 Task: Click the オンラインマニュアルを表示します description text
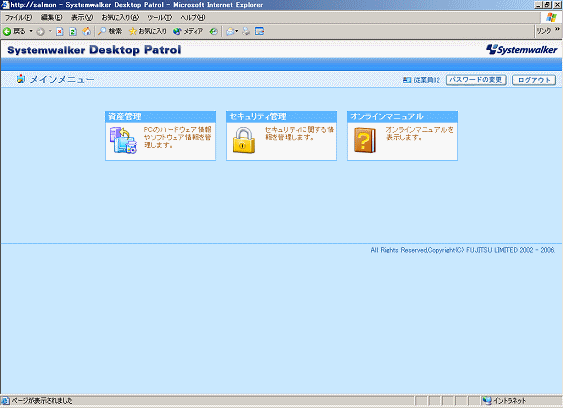click(x=419, y=133)
